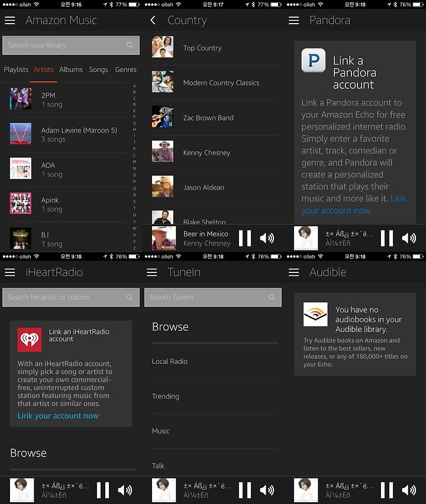This screenshot has width=426, height=504.
Task: Open the Songs tab
Action: pos(98,69)
